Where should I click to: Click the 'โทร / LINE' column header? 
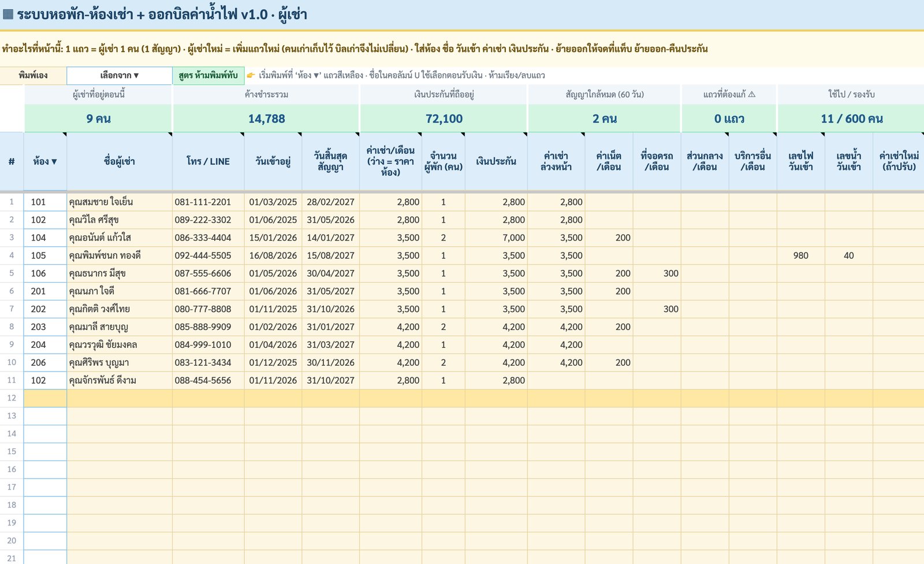tap(208, 161)
